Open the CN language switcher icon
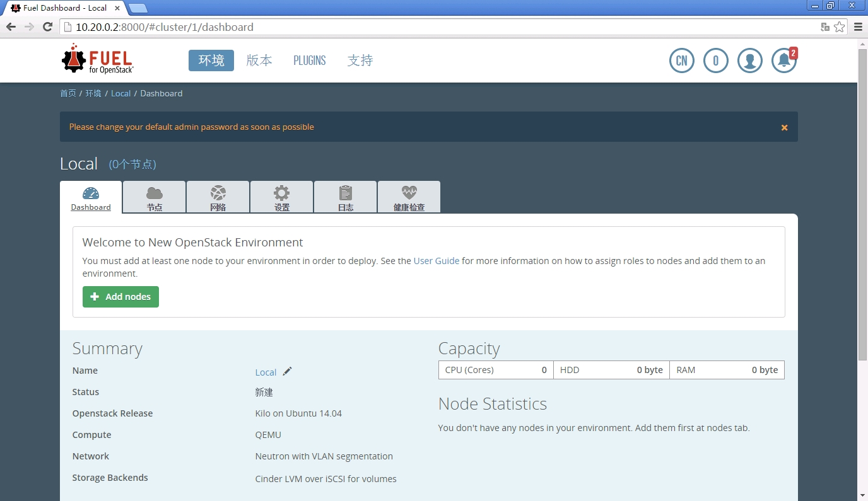Screen dimensions: 868x501 (x=682, y=60)
